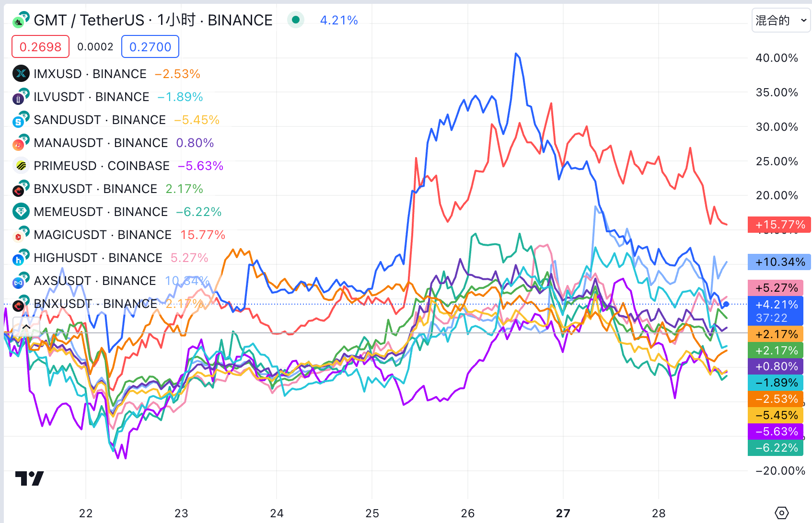Select the HIGHUSDT Binance legend entry
Screen dimensions: 812x523
[98, 258]
